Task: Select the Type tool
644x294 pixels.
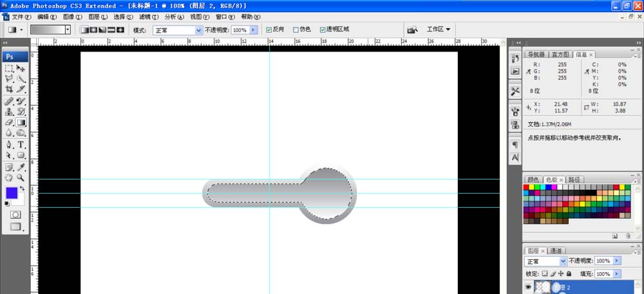Action: point(21,145)
